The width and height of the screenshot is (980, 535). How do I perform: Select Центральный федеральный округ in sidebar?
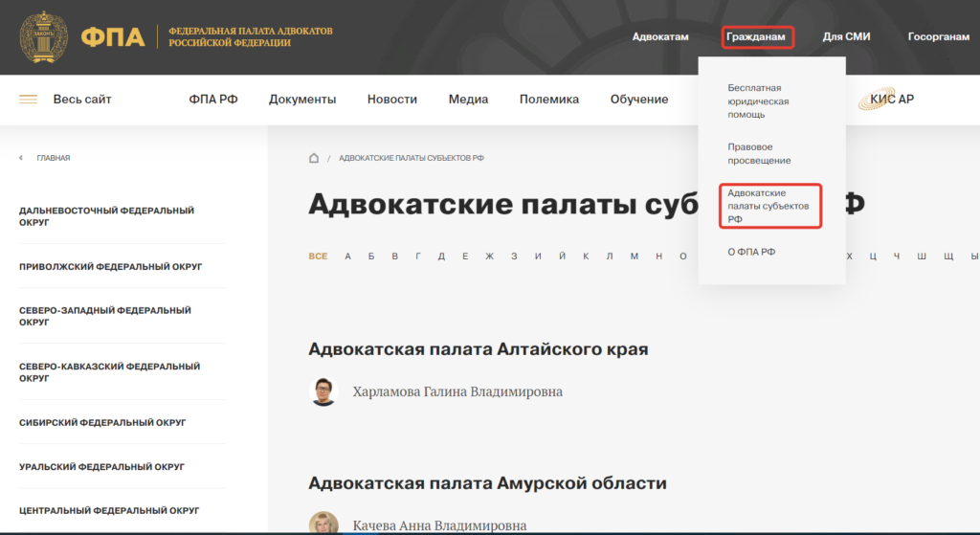109,511
